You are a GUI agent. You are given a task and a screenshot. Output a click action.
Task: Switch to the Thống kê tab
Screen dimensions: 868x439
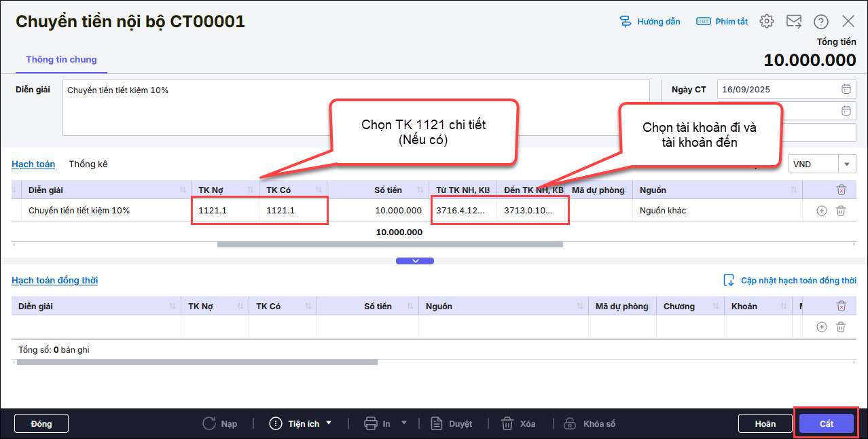pos(88,164)
